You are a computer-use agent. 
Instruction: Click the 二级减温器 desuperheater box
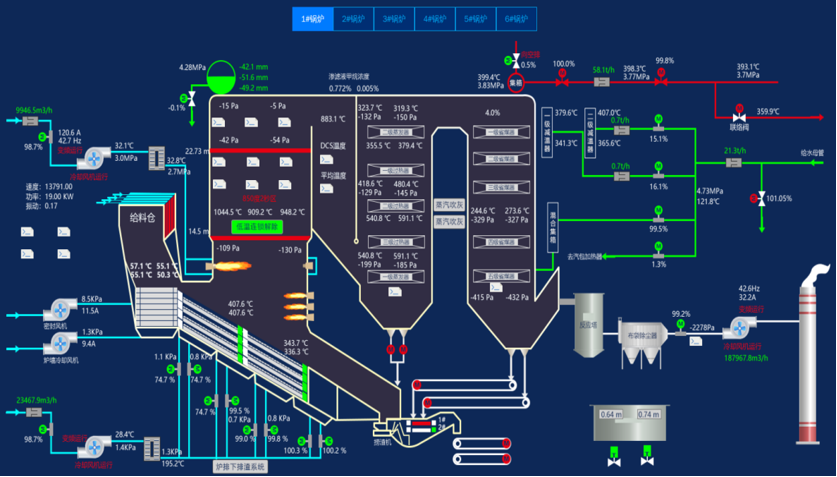[590, 132]
